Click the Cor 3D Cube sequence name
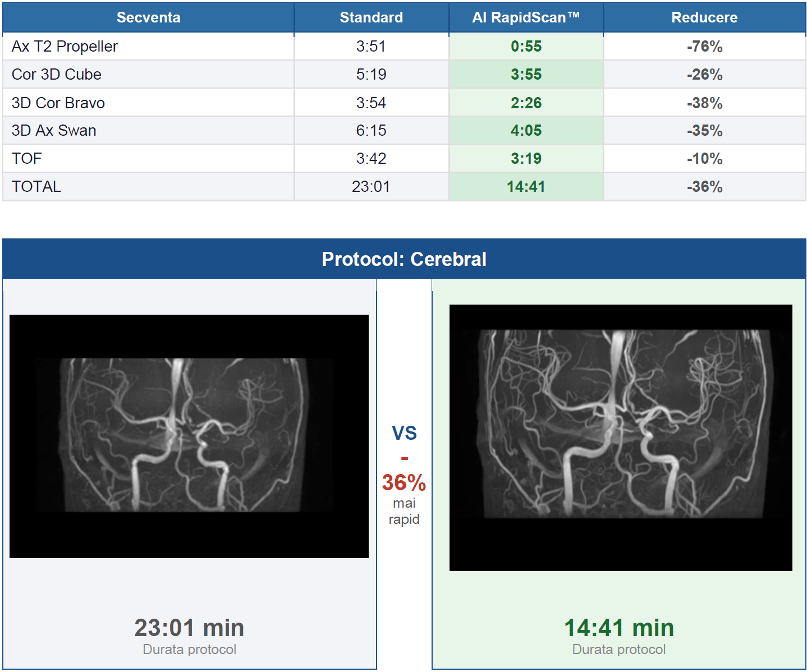 pos(57,74)
